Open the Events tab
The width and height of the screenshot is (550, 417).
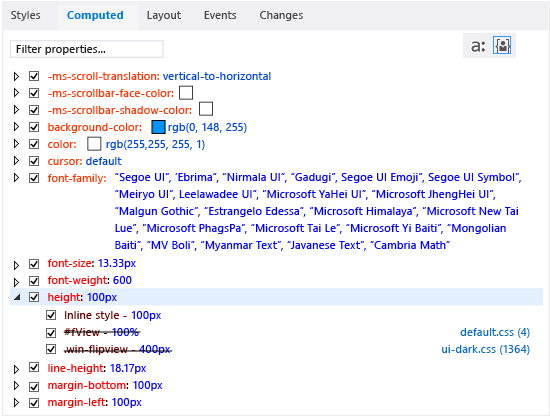pyautogui.click(x=220, y=15)
